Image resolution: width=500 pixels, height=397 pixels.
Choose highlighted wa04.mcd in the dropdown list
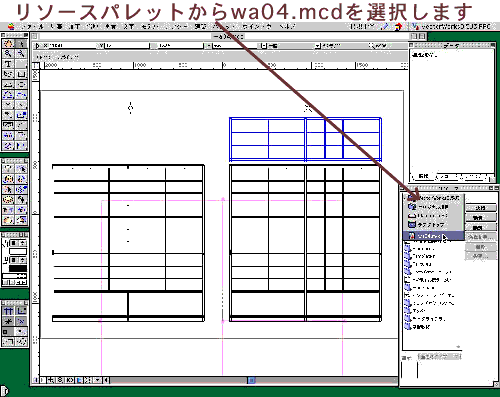point(434,236)
